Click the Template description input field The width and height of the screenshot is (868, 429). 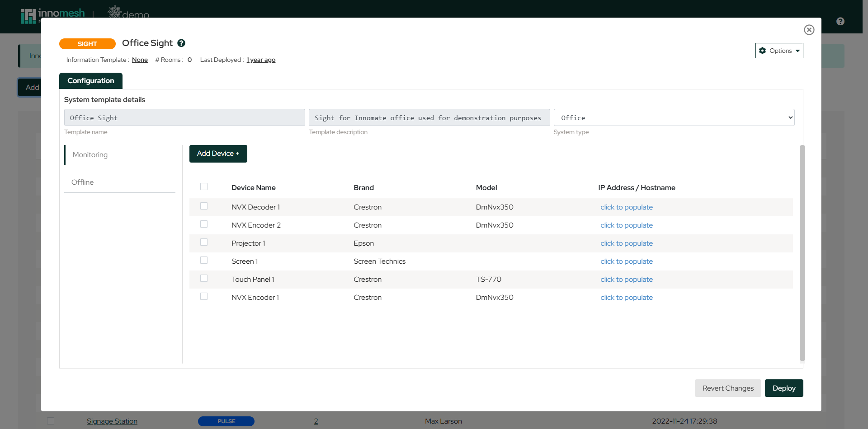429,117
